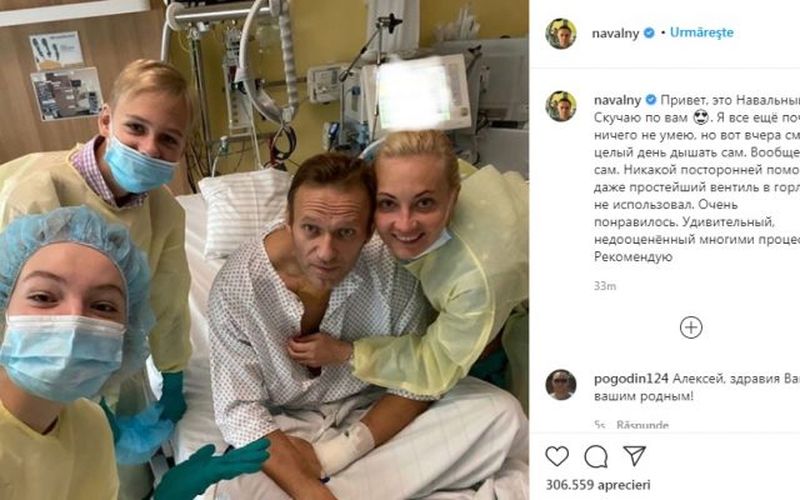Viewport: 800px width, 500px height.
Task: Open navalny avatar next to the caption
Action: 561,106
